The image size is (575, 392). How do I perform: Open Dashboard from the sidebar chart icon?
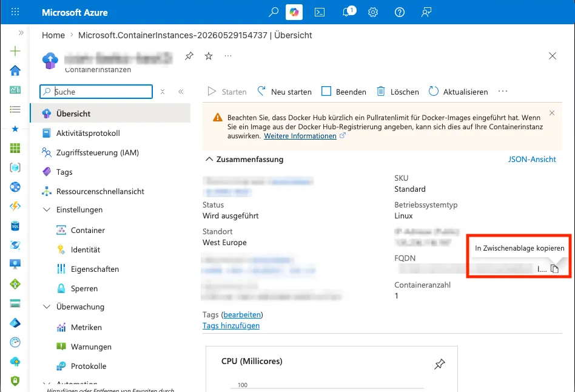(x=15, y=90)
